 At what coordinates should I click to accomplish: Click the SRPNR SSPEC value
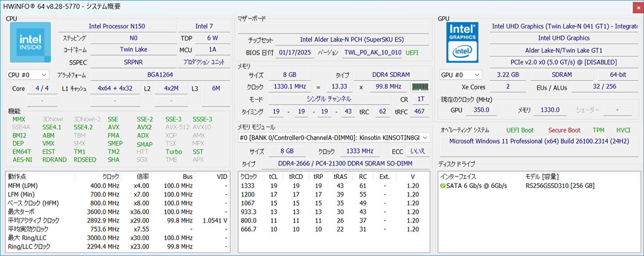133,62
